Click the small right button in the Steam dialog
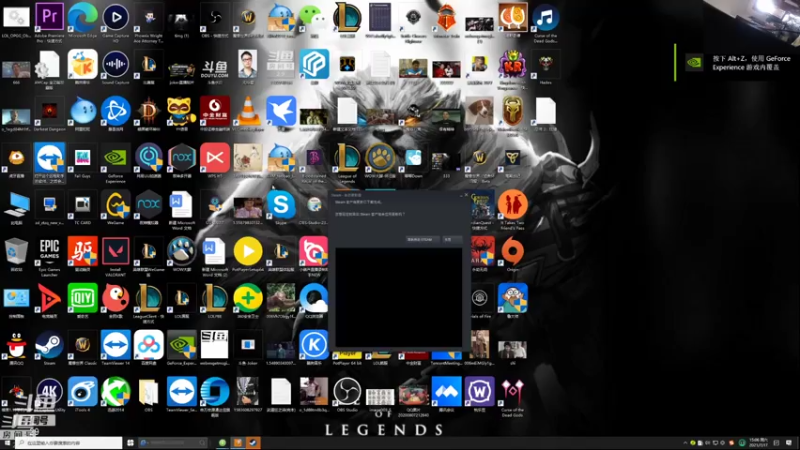Viewport: 800px width, 450px height. pyautogui.click(x=451, y=239)
